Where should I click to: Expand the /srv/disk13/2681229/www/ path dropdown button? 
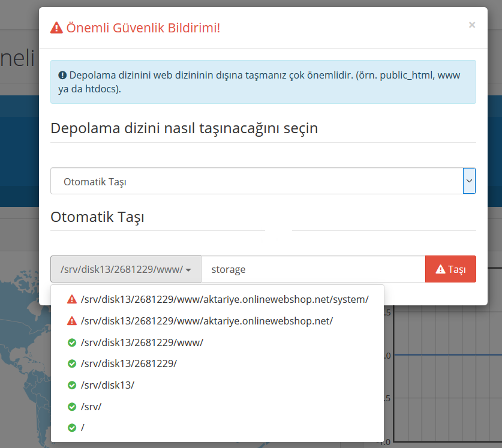(x=126, y=269)
